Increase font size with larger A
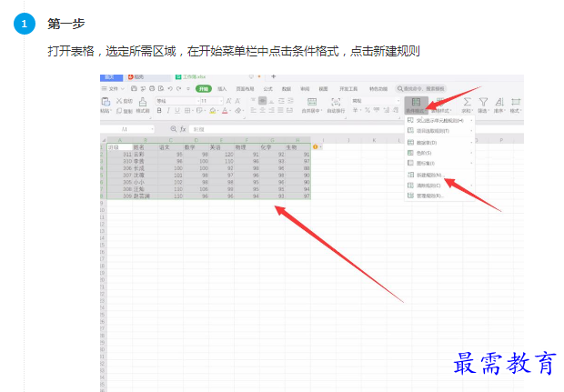The height and width of the screenshot is (392, 564). click(x=228, y=101)
